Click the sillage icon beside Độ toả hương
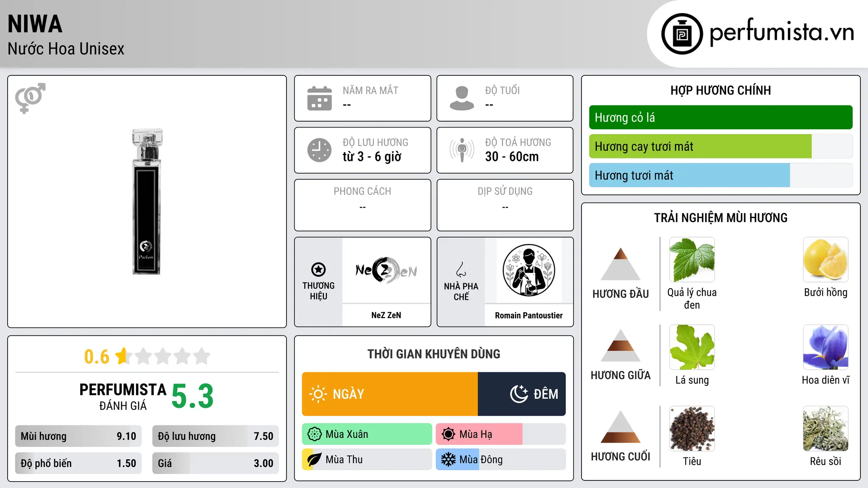This screenshot has height=488, width=868. click(x=462, y=150)
